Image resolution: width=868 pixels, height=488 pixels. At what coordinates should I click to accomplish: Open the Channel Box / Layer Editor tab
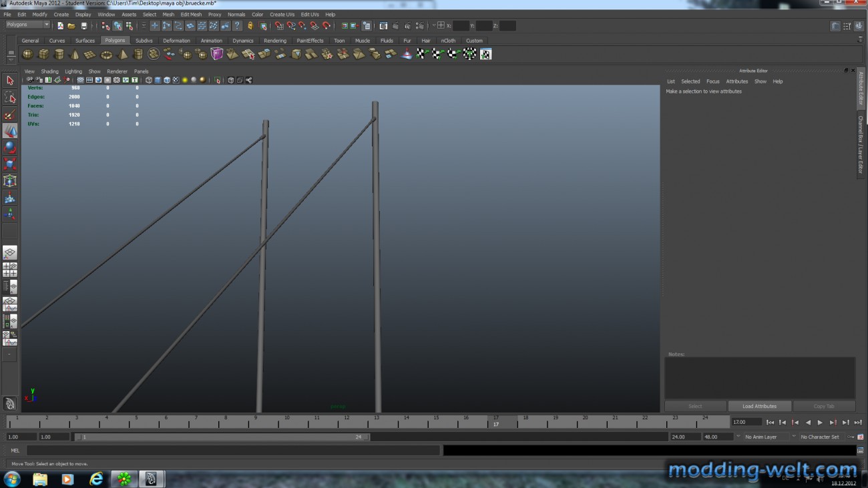click(x=861, y=144)
